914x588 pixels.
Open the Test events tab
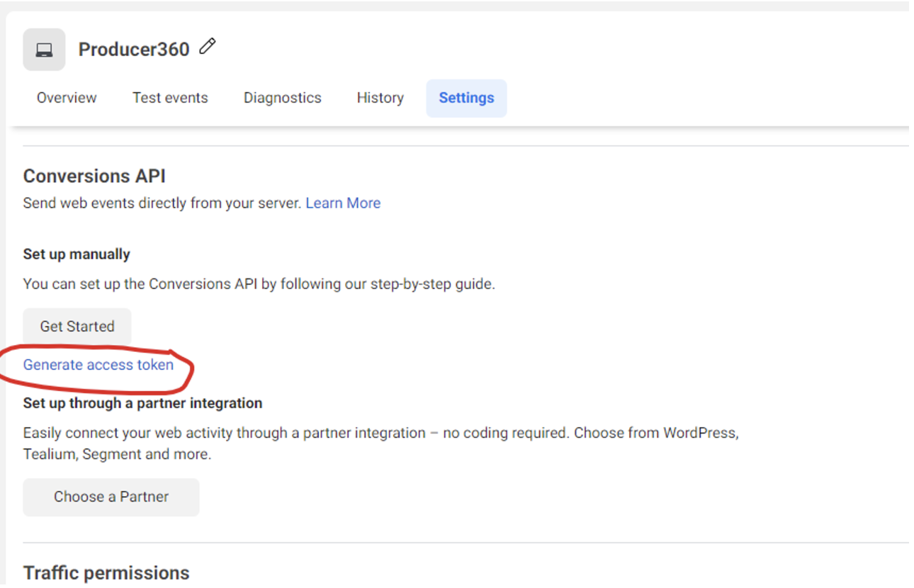click(170, 98)
